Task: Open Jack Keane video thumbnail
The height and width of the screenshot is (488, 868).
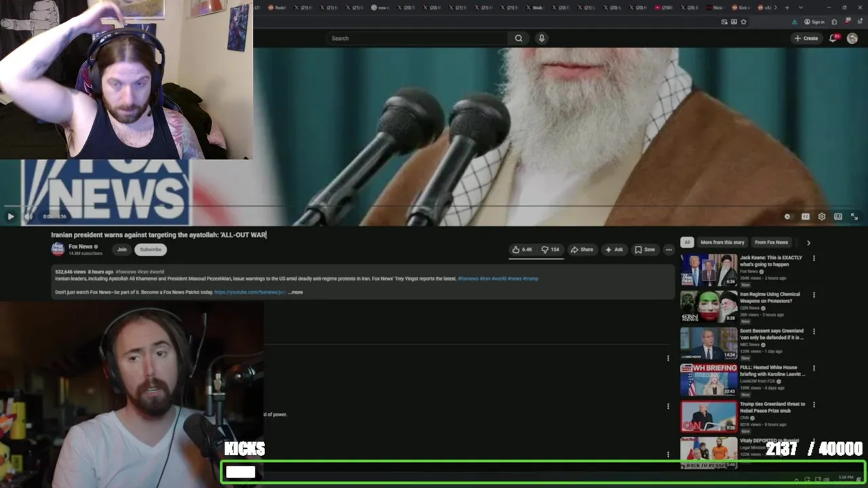Action: click(709, 270)
